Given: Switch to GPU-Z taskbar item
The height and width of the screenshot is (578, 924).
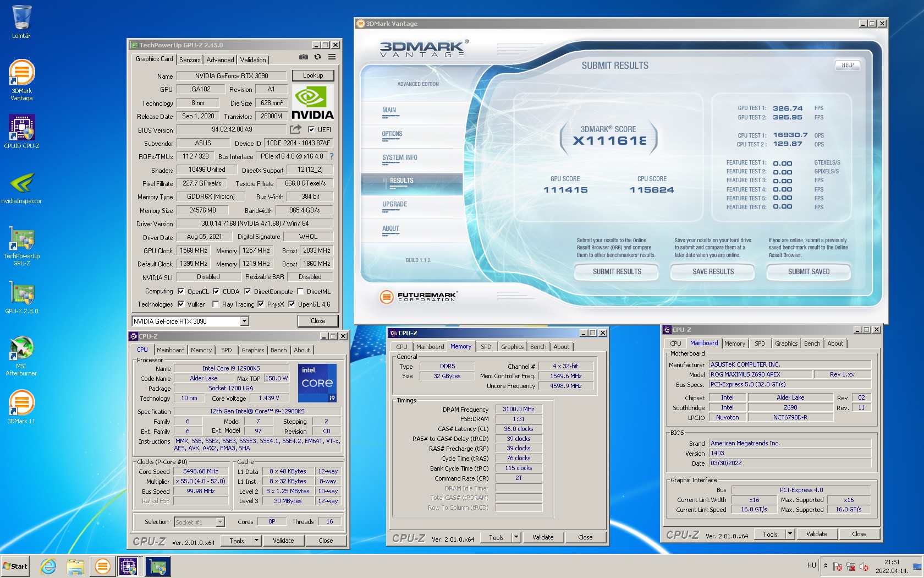Looking at the screenshot, I should pyautogui.click(x=158, y=566).
